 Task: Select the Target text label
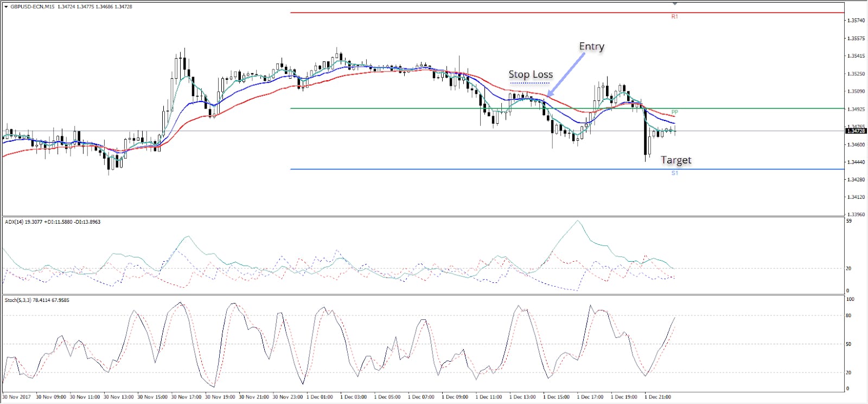(676, 160)
